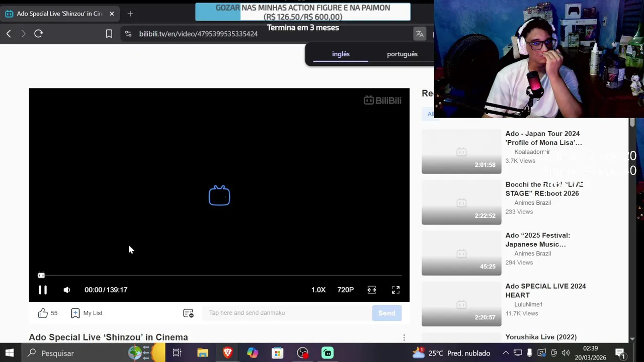Visit LuluNime1 uploader channel

point(528,304)
